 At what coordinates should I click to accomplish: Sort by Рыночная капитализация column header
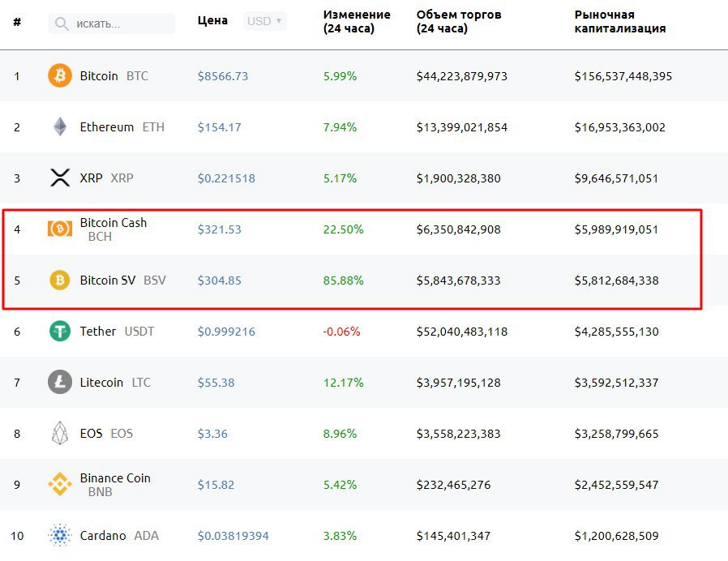pyautogui.click(x=620, y=21)
